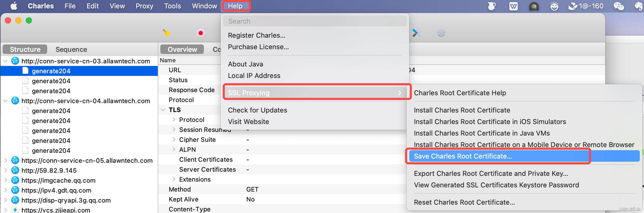Expand the http://59.82.9.145 node

point(6,170)
